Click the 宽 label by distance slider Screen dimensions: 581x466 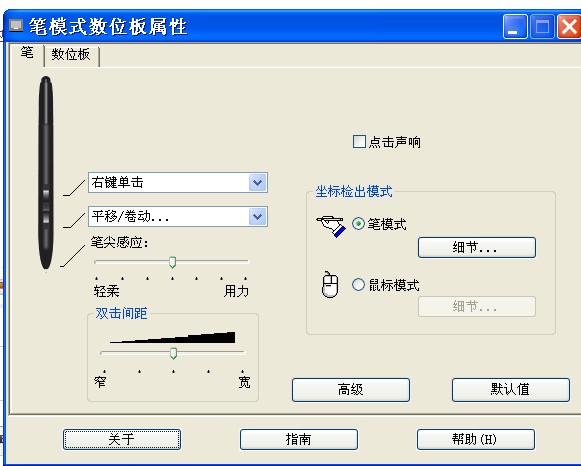(x=244, y=382)
